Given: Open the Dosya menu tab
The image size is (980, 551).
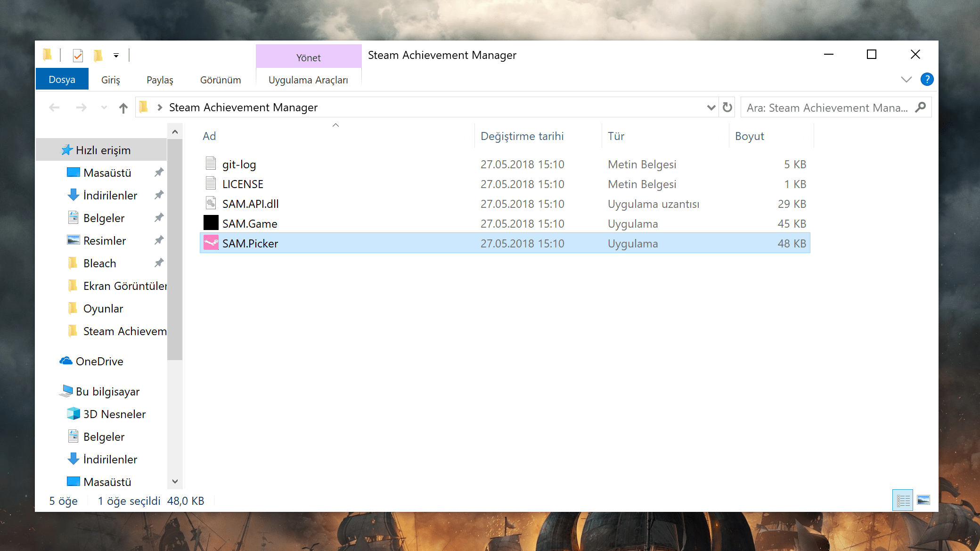Looking at the screenshot, I should 62,79.
